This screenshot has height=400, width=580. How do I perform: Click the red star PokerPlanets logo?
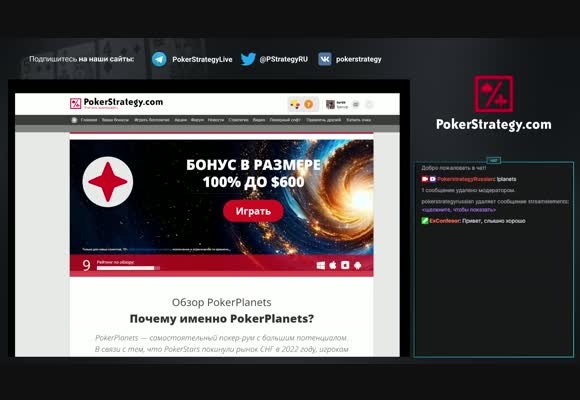pos(108,182)
